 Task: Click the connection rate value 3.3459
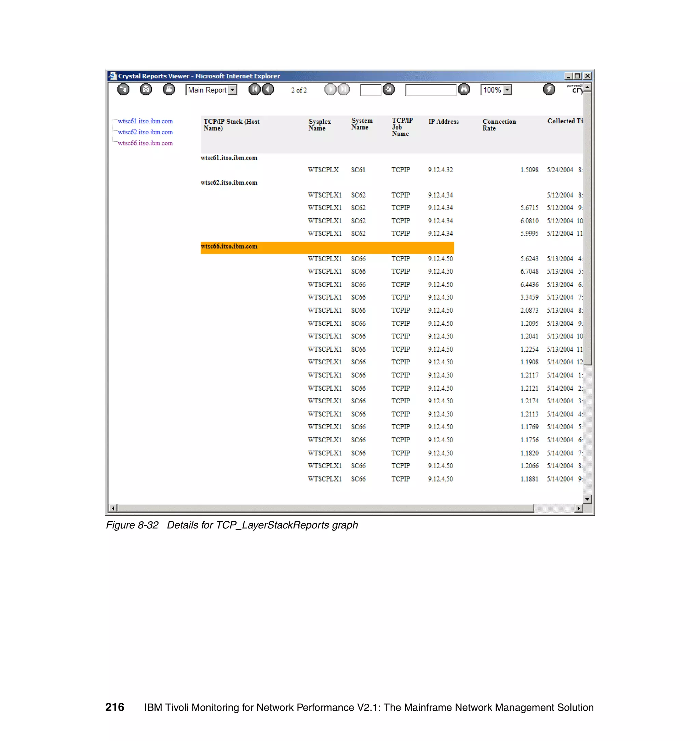tap(529, 297)
